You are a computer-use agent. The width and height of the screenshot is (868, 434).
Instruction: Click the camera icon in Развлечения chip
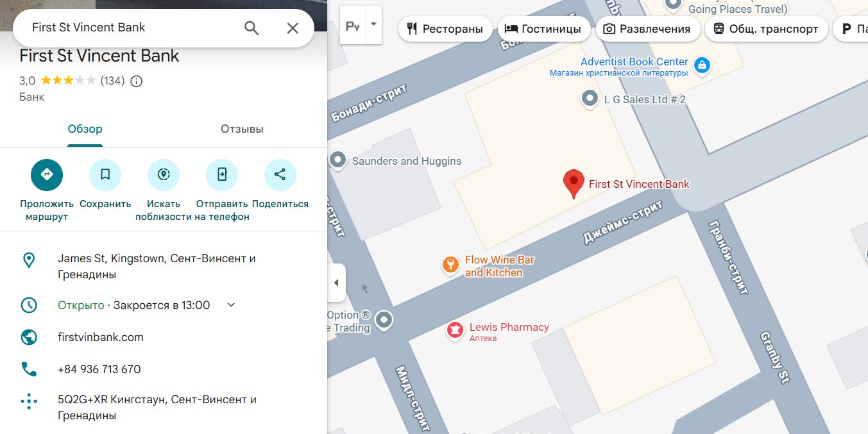pyautogui.click(x=609, y=29)
